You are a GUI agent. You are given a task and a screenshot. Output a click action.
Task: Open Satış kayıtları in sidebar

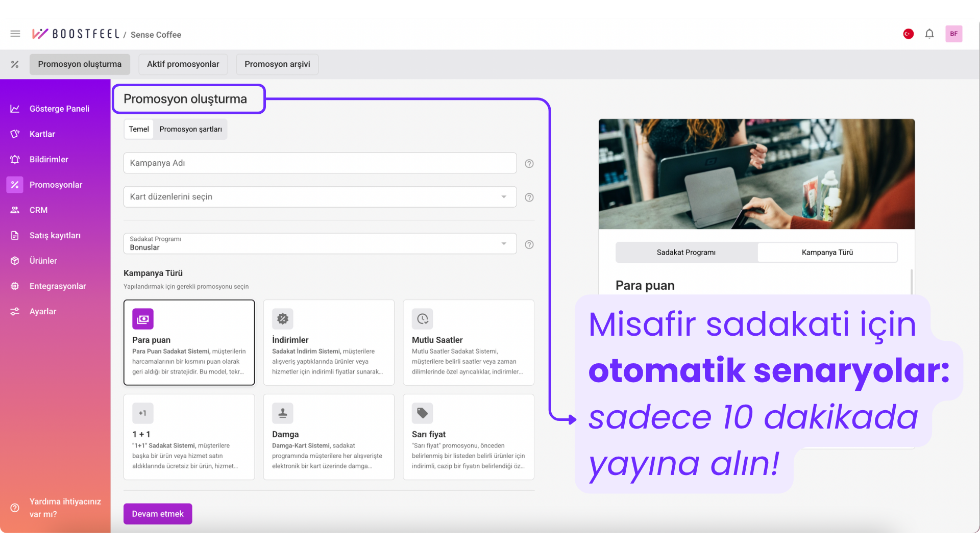coord(55,235)
